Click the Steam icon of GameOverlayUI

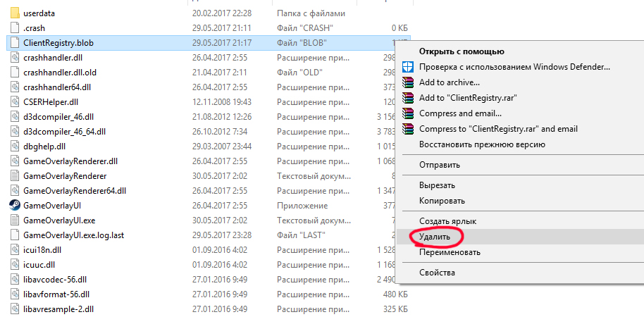(x=15, y=205)
